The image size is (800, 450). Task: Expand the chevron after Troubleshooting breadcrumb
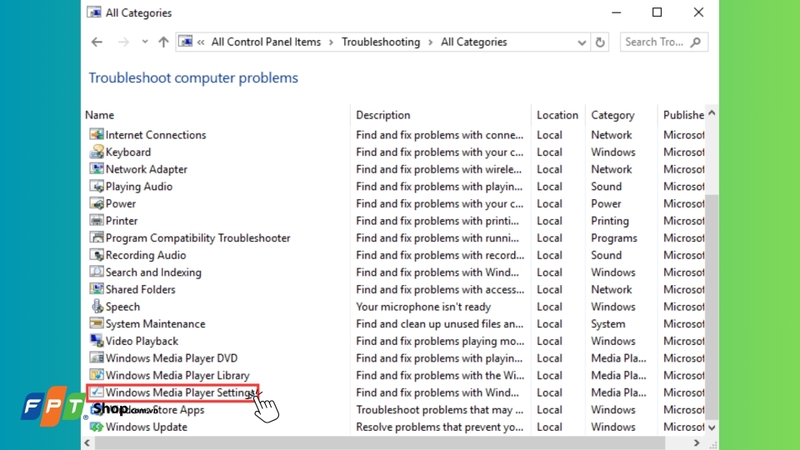430,42
